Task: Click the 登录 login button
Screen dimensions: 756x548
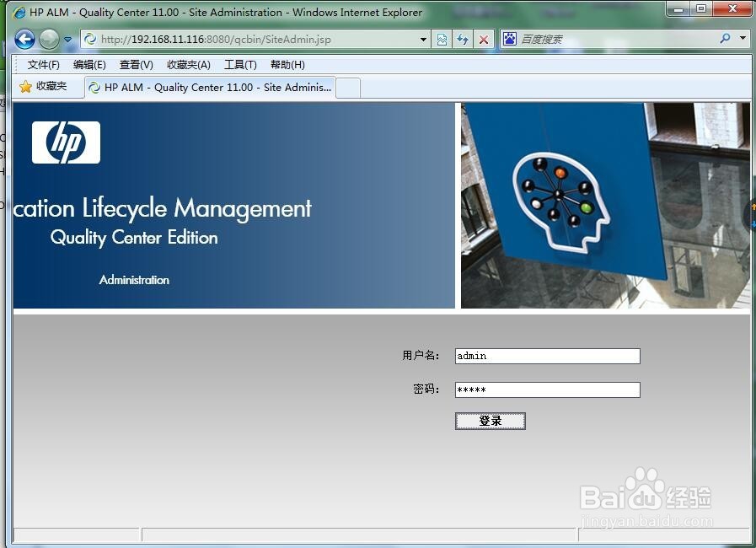Action: pos(491,421)
